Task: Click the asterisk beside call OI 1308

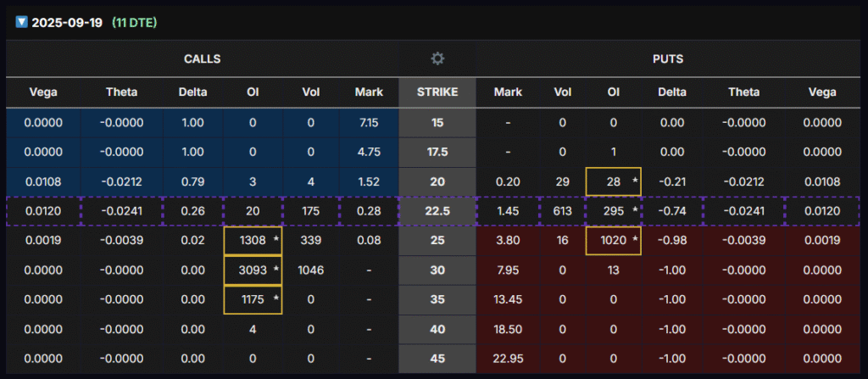Action: (275, 241)
